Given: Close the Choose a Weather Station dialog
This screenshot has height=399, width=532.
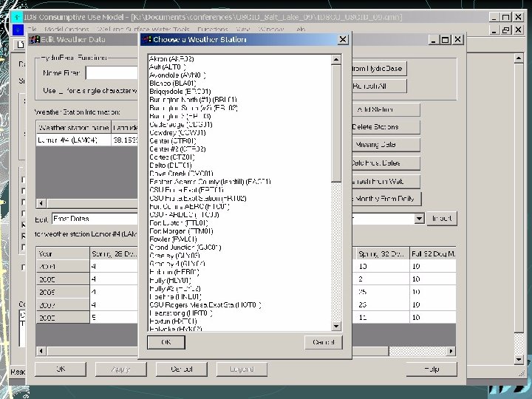Looking at the screenshot, I should 343,40.
